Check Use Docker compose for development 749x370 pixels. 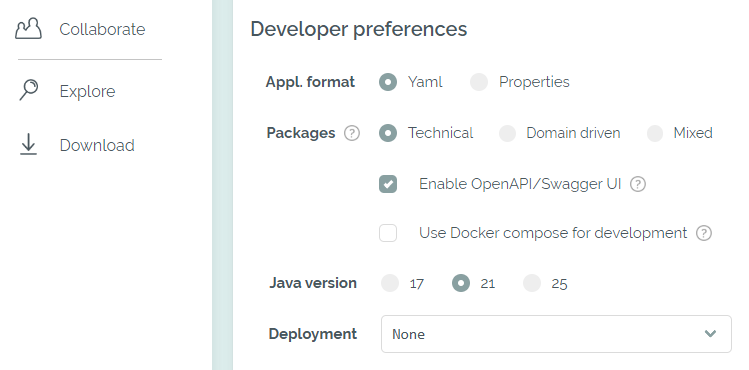pyautogui.click(x=388, y=233)
